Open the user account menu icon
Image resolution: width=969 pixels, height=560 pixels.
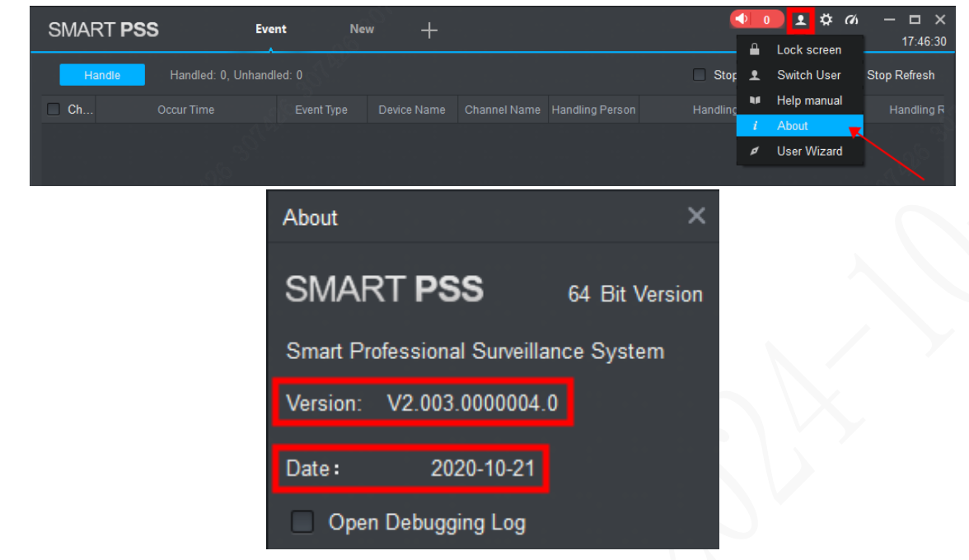(x=801, y=18)
